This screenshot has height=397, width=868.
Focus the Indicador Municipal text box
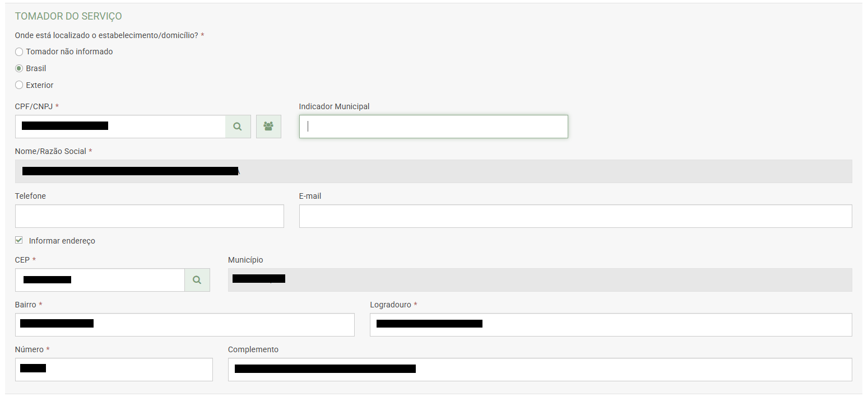point(433,127)
